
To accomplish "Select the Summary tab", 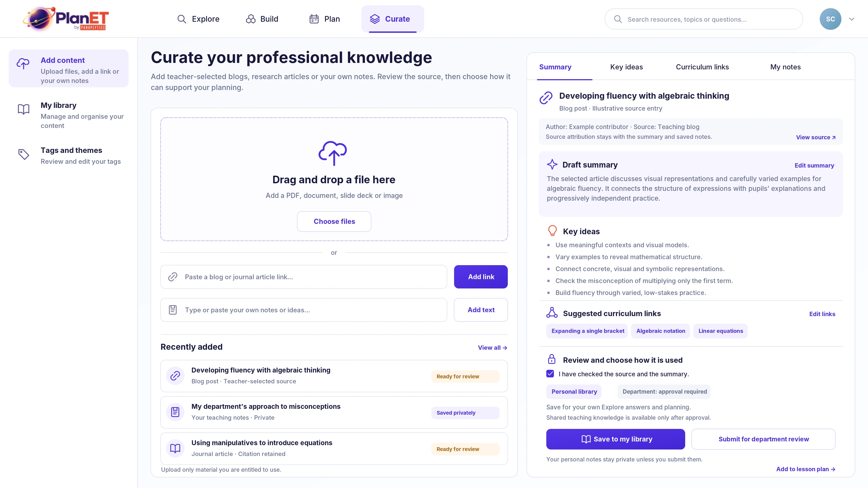I will click(x=555, y=67).
